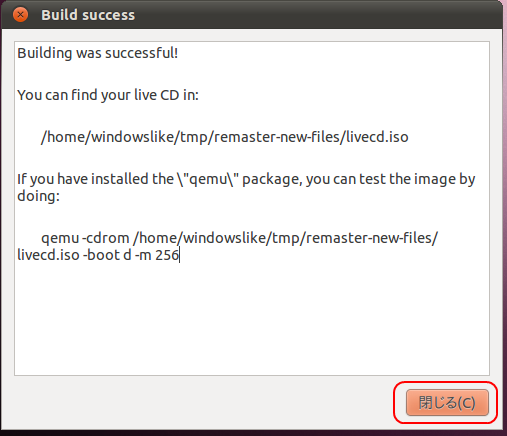507x436 pixels.
Task: Click "-m" option in the command line
Action: click(x=143, y=255)
